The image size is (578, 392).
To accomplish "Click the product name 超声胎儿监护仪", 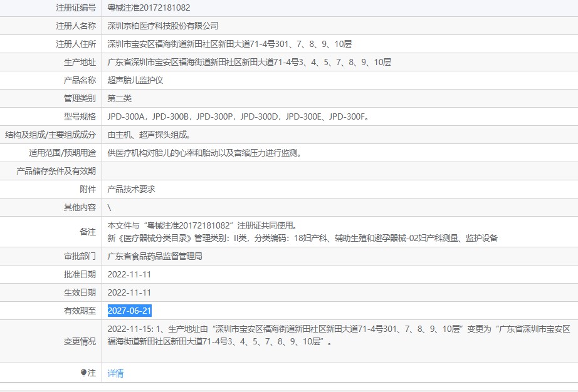I will (135, 80).
